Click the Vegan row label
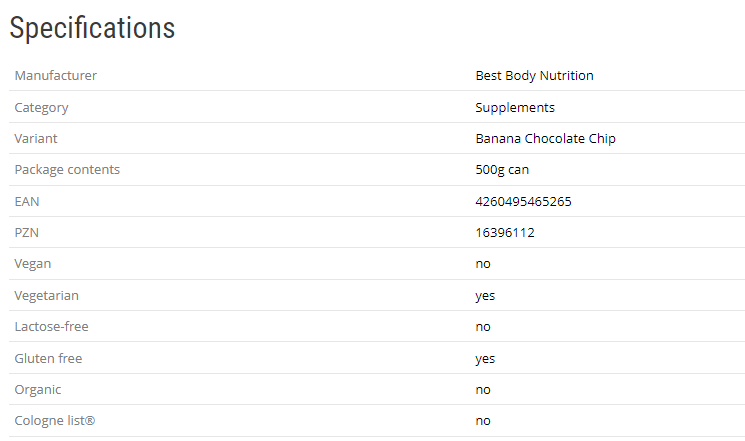This screenshot has height=441, width=745. pyautogui.click(x=33, y=263)
